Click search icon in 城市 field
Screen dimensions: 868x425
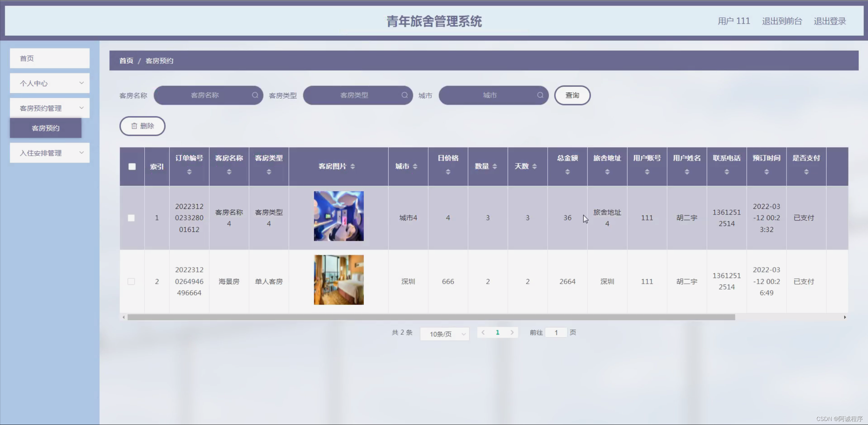pyautogui.click(x=540, y=95)
